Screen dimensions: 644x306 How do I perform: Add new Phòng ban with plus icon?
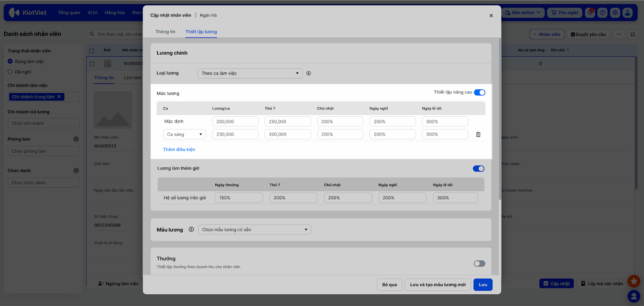76,139
